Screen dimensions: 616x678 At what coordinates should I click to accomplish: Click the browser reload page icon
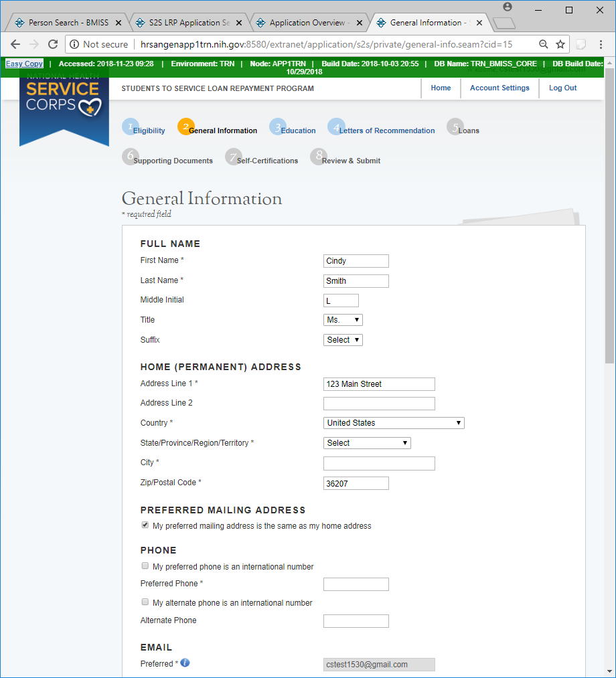[53, 44]
